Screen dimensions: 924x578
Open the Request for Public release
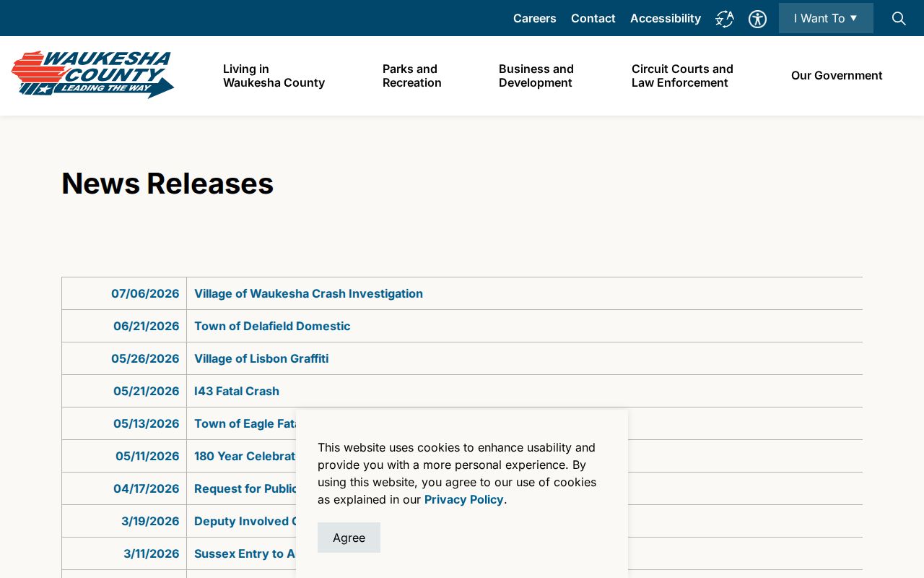click(x=245, y=488)
